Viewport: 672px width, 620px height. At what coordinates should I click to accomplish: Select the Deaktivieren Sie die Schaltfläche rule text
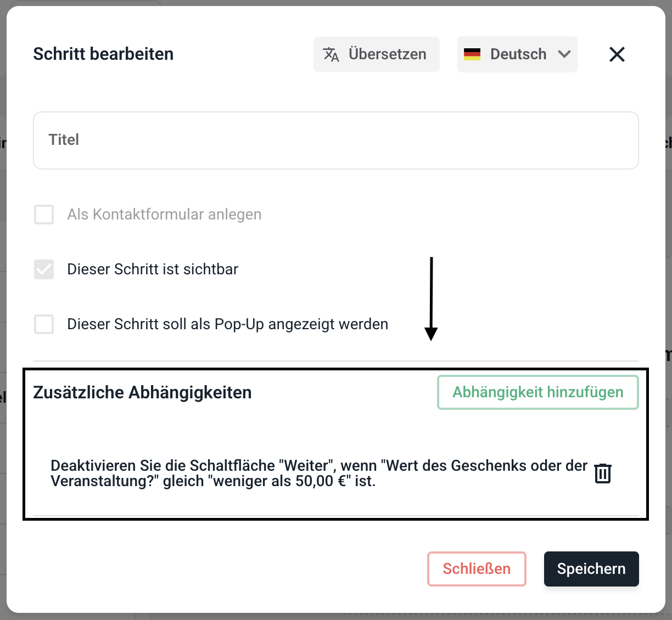pos(318,474)
